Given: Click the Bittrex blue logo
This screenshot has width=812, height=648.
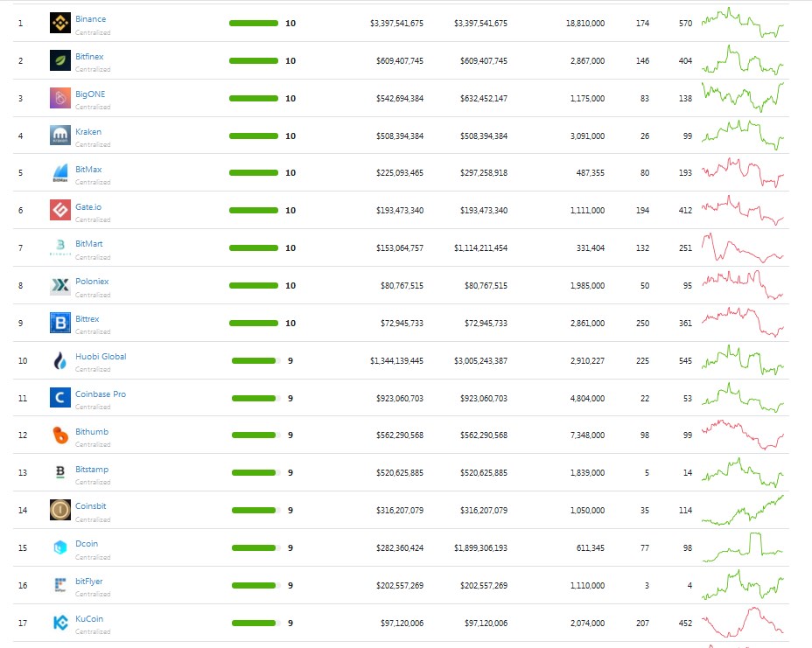Looking at the screenshot, I should coord(60,323).
